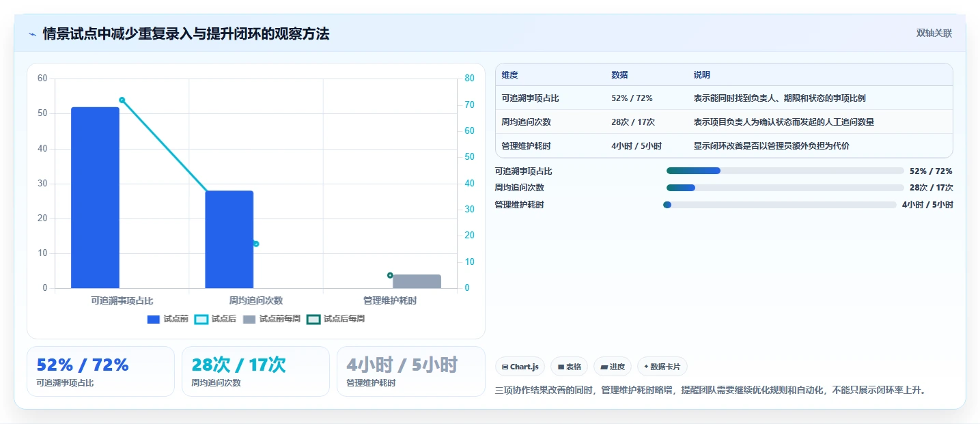This screenshot has width=980, height=424.
Task: Click the 周均追问次数 x-axis label on chart
Action: (x=256, y=300)
